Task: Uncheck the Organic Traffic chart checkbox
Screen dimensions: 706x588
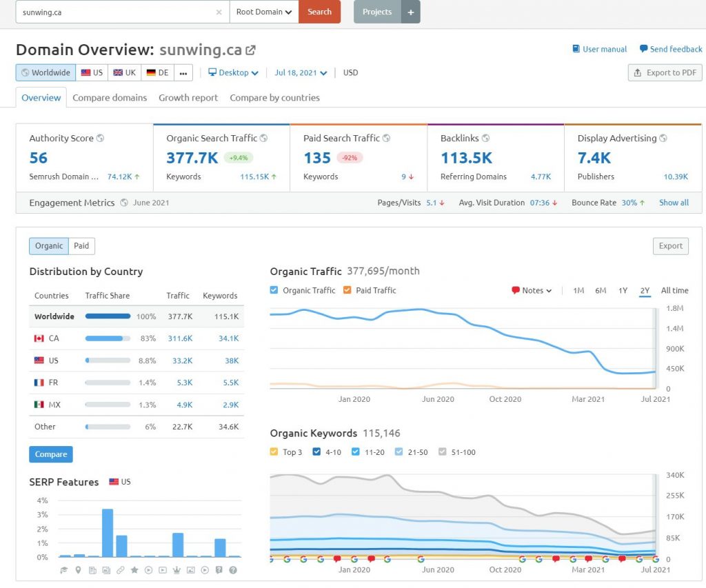Action: (274, 290)
